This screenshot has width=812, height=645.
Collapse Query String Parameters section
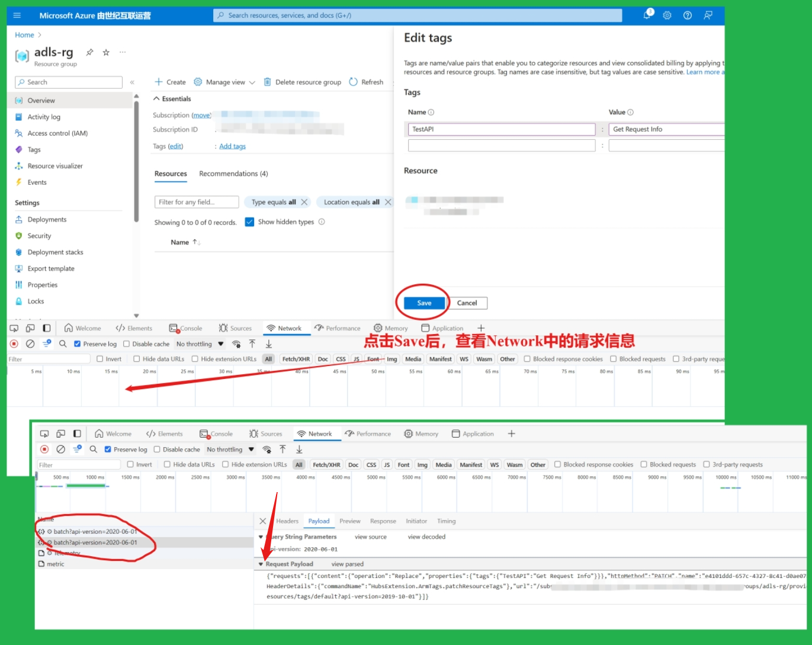point(261,537)
